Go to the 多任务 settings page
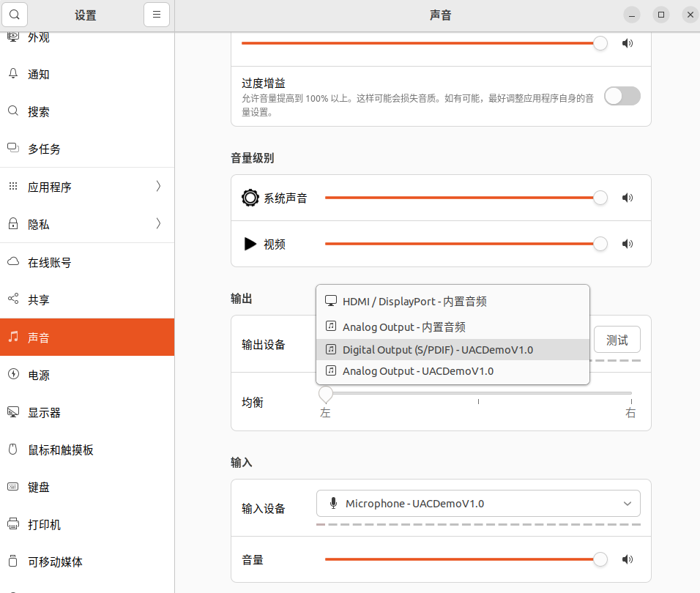 click(87, 149)
